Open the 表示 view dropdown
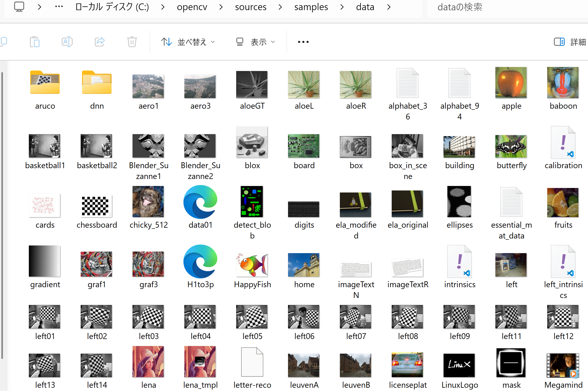The width and height of the screenshot is (588, 392). click(256, 42)
